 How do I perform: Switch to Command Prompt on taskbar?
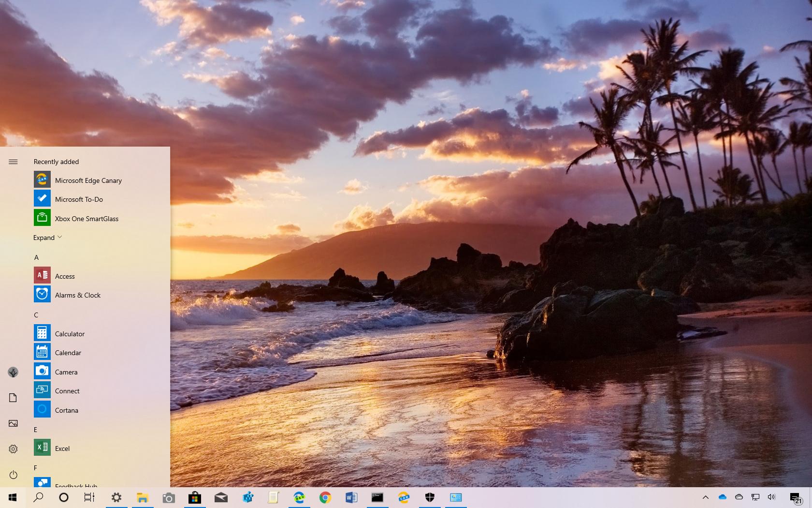point(377,497)
